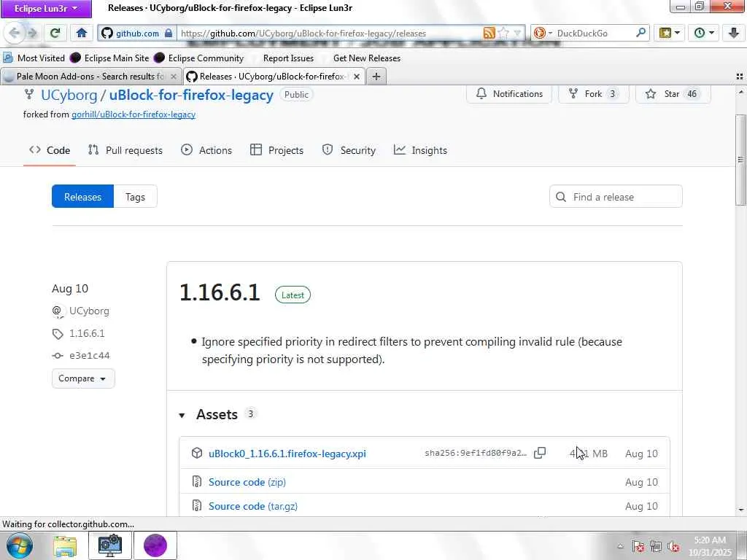Open the Pull requests tab
The height and width of the screenshot is (560, 747).
(x=125, y=150)
